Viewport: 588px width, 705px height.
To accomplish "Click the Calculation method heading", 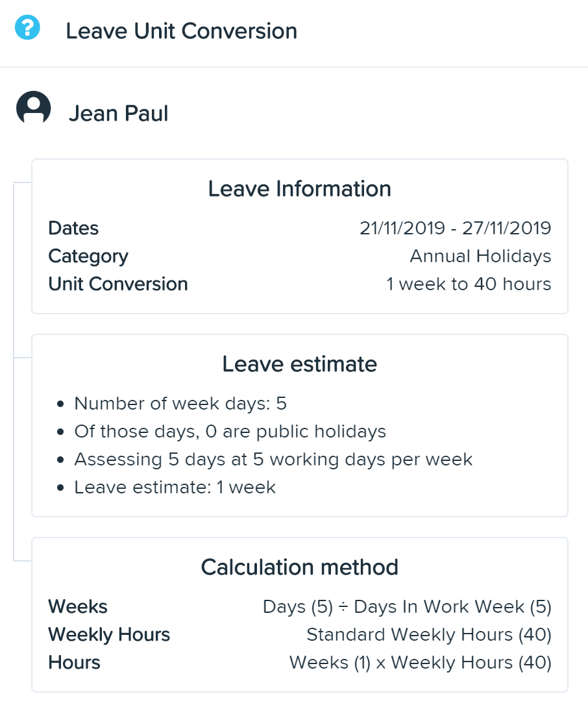I will [300, 567].
